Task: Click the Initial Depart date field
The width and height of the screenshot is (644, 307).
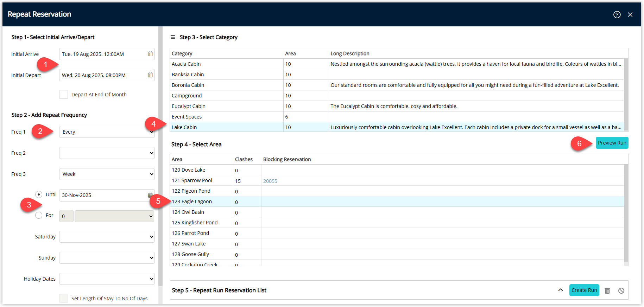Action: tap(107, 75)
